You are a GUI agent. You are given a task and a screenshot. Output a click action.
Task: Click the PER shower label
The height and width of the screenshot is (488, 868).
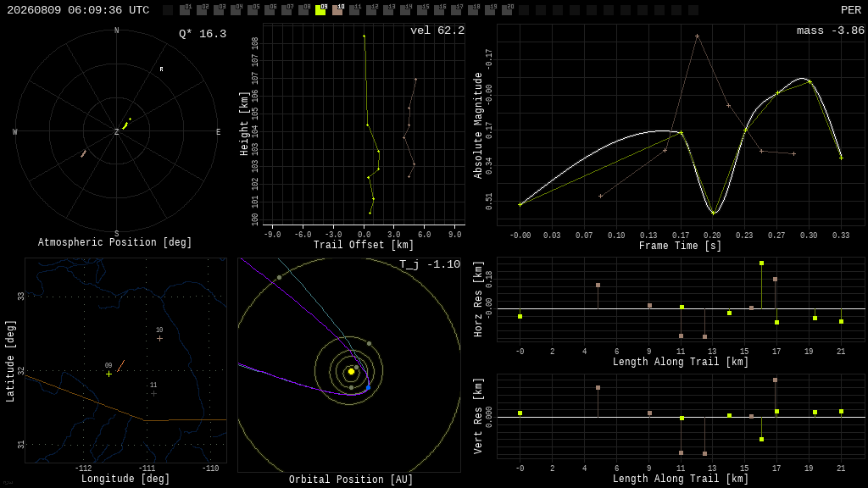(851, 10)
